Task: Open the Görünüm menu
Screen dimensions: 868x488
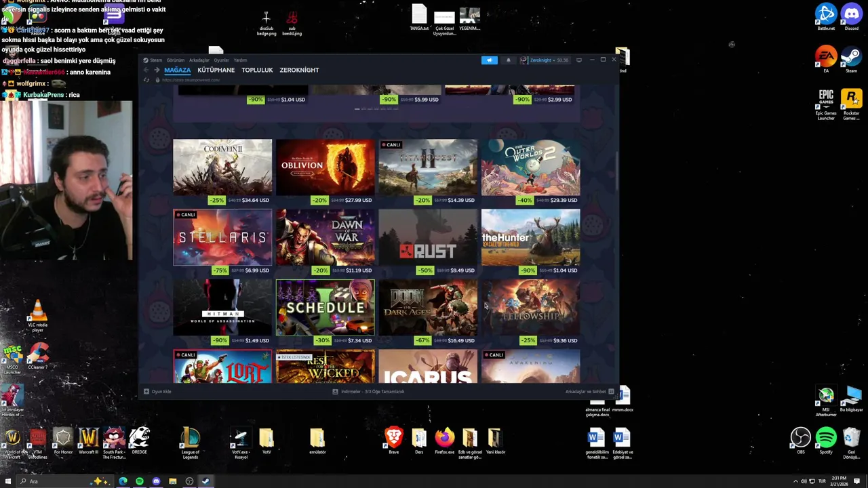Action: pyautogui.click(x=176, y=60)
